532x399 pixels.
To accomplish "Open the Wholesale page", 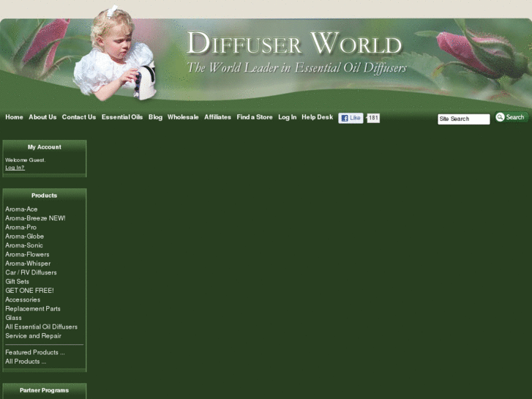I will click(183, 117).
